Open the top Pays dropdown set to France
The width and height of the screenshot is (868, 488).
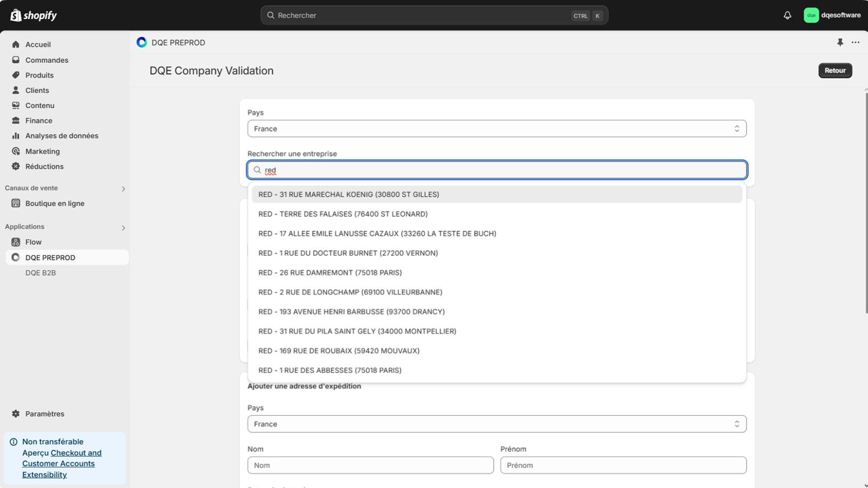497,129
